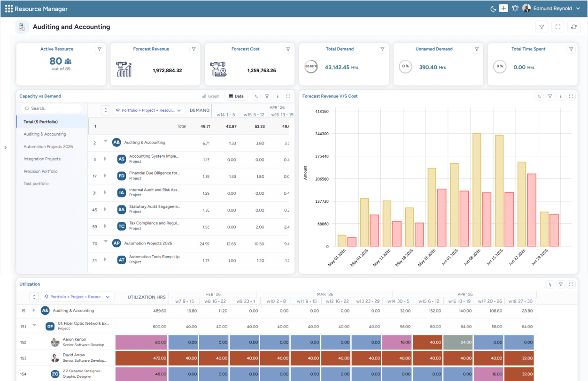Click Aaron Kenon 24.00 cell in w16
588x381 pixels.
click(458, 343)
